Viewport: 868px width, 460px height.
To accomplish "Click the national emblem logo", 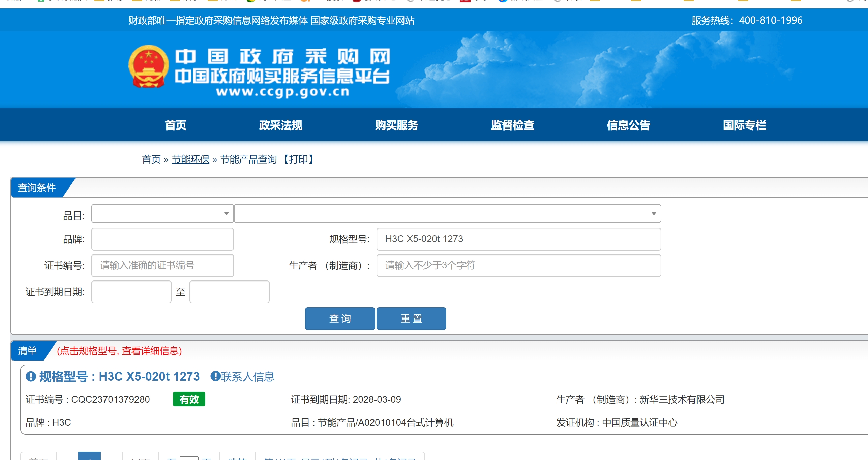I will click(149, 66).
